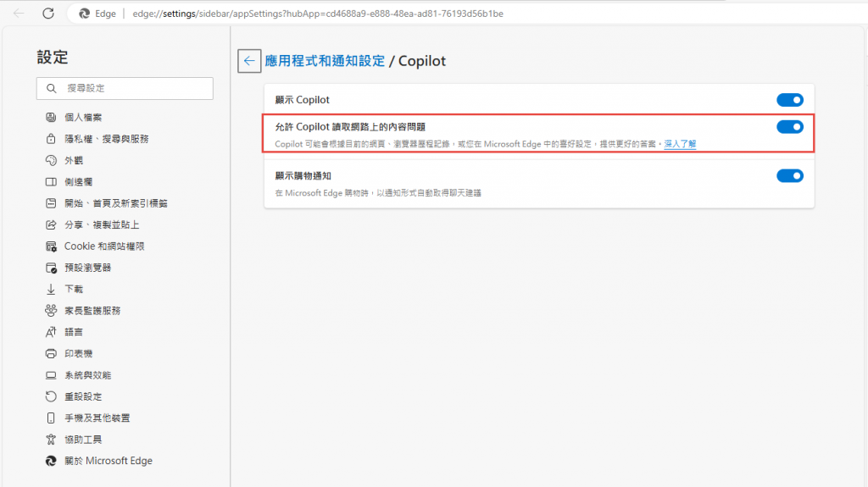Click the Edge icon beside 關於 Microsoft Edge
868x487 pixels.
coord(51,461)
